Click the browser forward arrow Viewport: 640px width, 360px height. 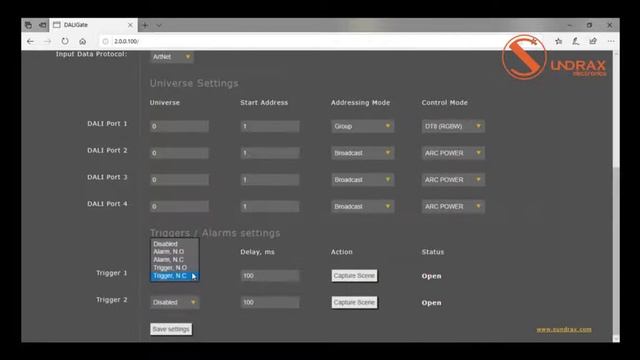point(47,41)
